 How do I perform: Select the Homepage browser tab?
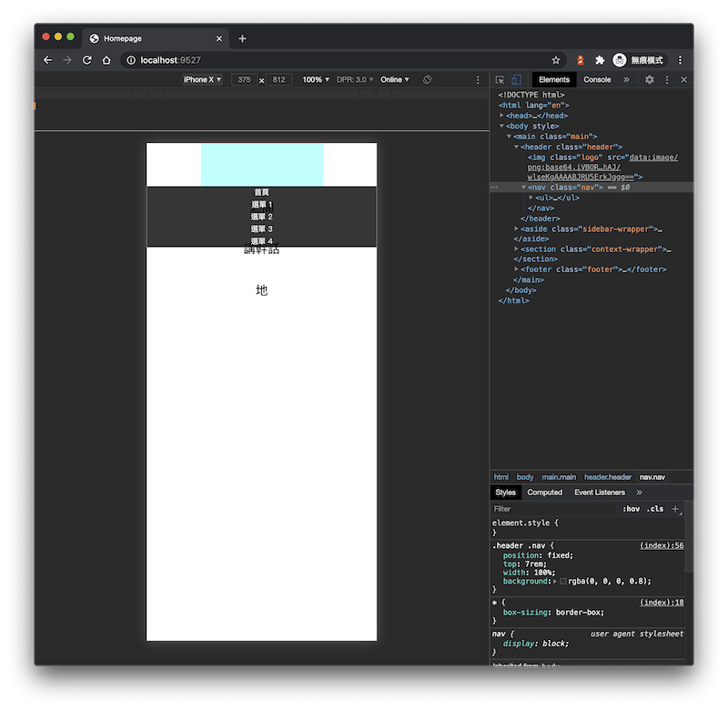point(155,38)
